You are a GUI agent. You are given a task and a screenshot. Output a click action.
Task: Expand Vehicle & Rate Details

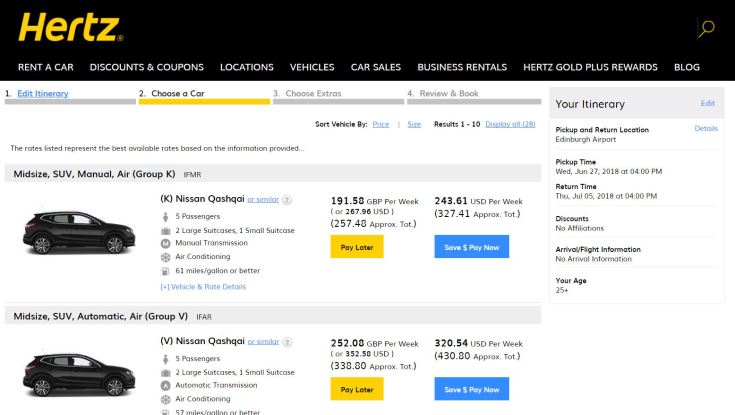coord(202,287)
